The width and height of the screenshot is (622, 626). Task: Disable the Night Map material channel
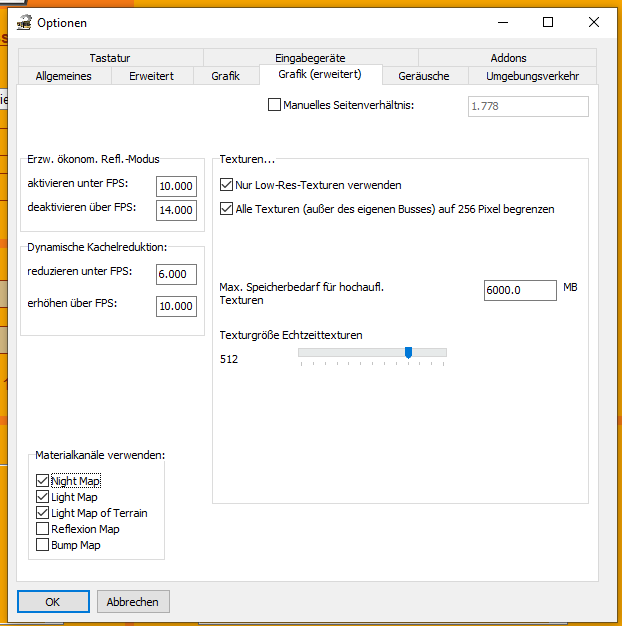coord(42,481)
